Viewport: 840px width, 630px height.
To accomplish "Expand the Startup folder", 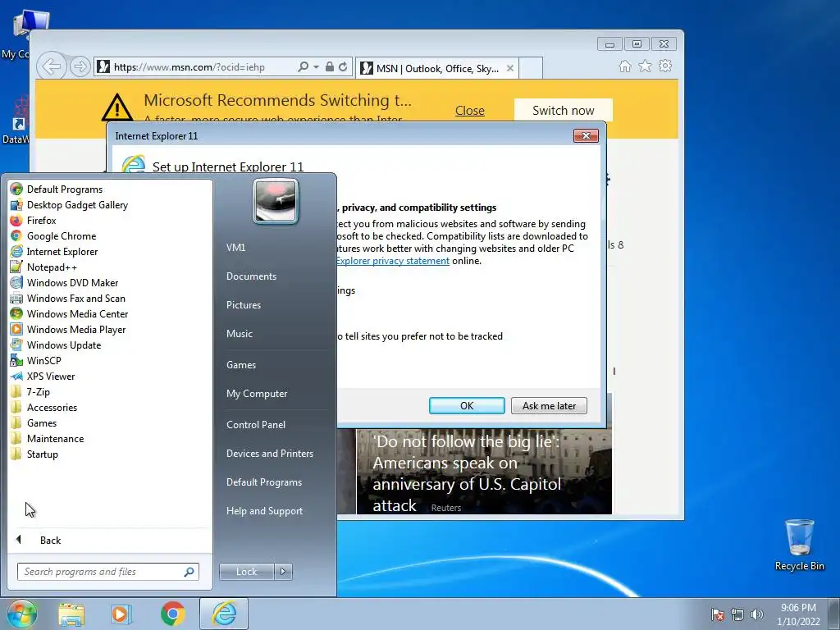I will pyautogui.click(x=34, y=453).
